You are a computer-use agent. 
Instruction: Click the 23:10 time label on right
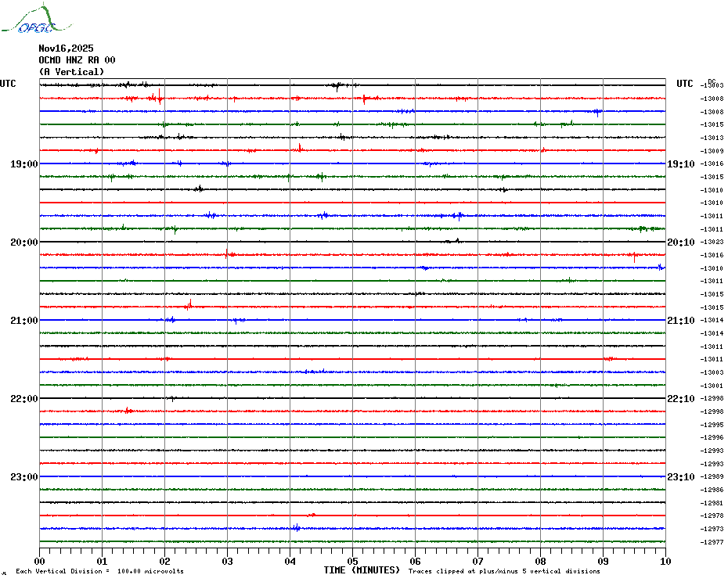coord(680,477)
